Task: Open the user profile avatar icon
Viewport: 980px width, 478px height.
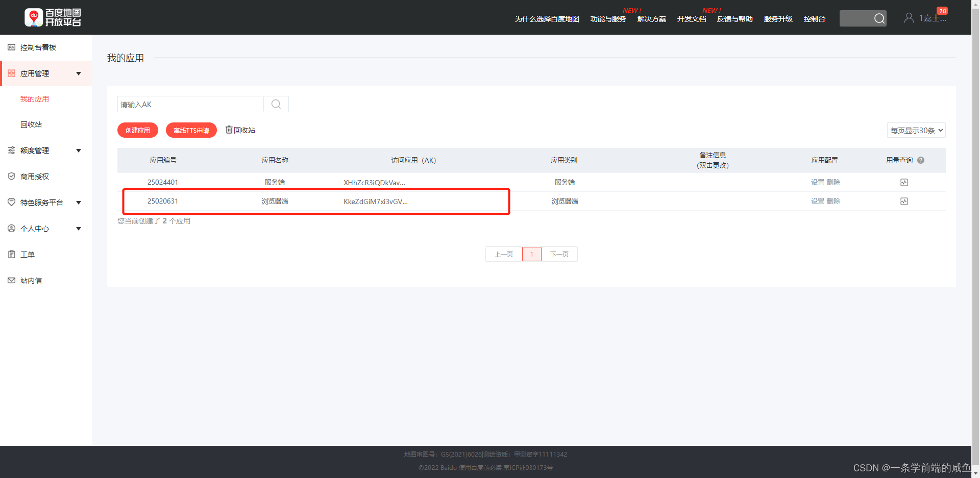Action: 909,18
